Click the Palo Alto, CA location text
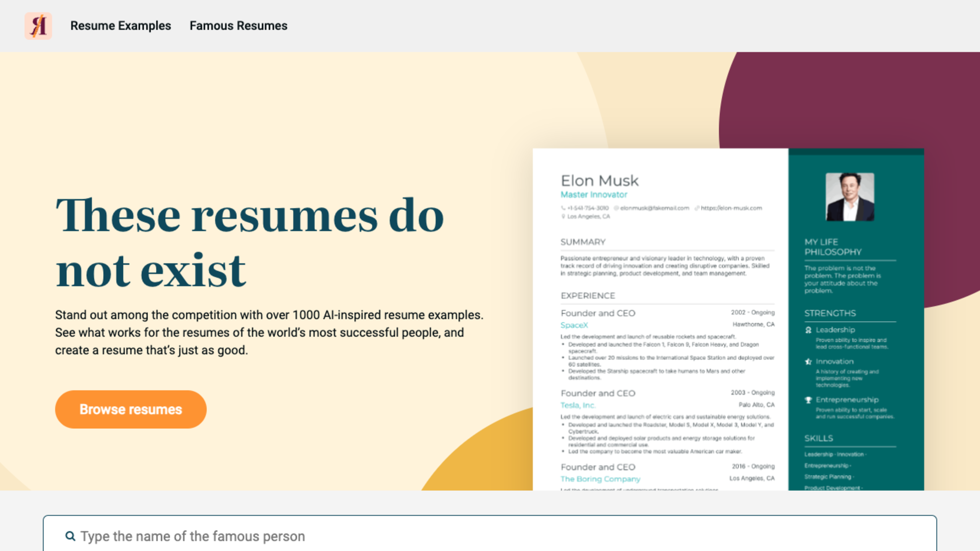 [x=756, y=405]
